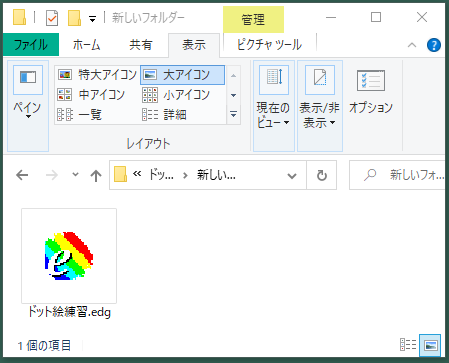Maximize the 新しいフォルダー window
The image size is (449, 363).
376,17
